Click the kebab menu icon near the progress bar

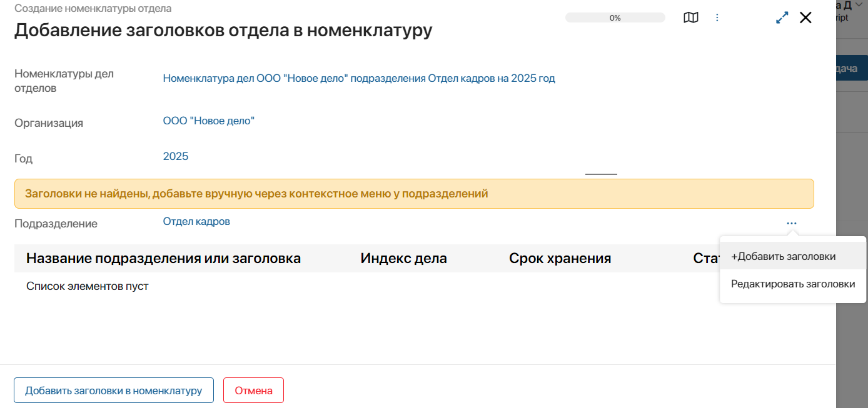[x=717, y=17]
